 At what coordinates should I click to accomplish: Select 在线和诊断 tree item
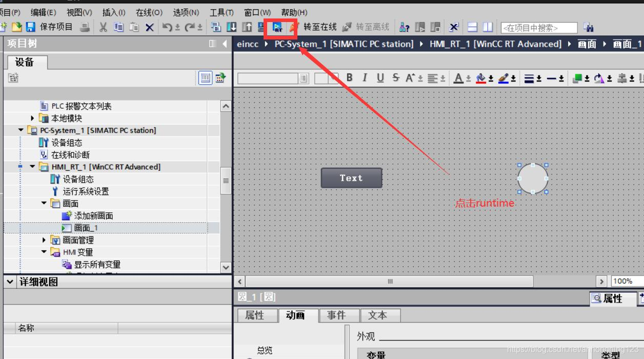coord(70,155)
